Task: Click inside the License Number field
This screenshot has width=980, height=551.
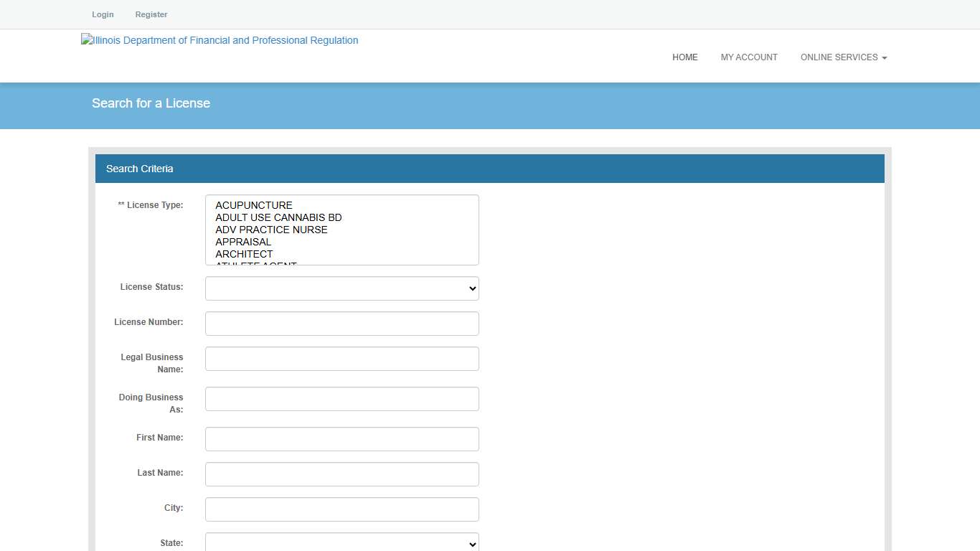Action: pos(341,324)
